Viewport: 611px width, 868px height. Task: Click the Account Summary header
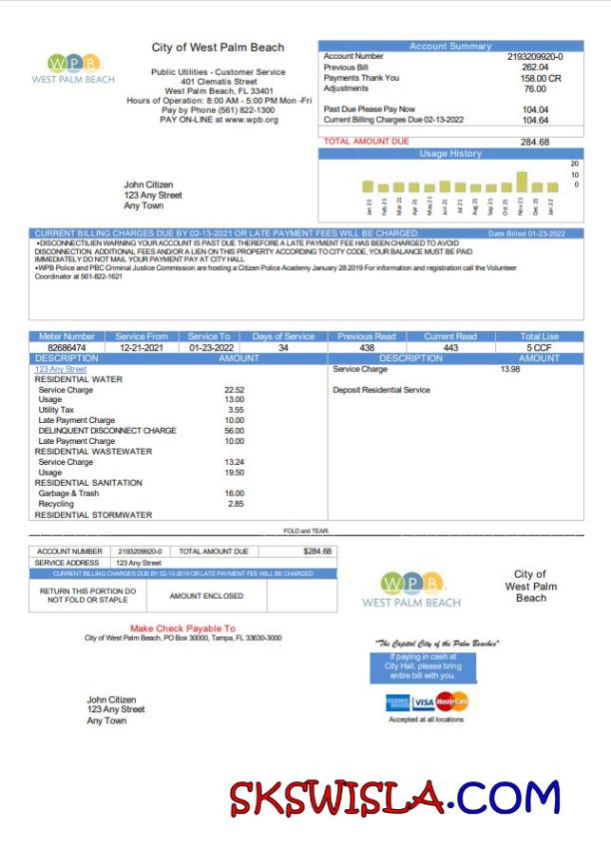pos(450,46)
